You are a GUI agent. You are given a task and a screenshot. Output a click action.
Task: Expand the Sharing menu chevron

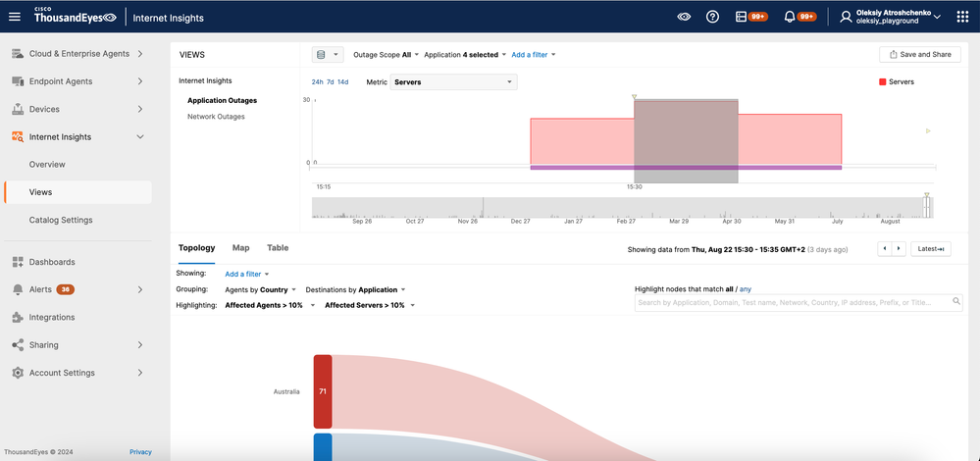(140, 345)
